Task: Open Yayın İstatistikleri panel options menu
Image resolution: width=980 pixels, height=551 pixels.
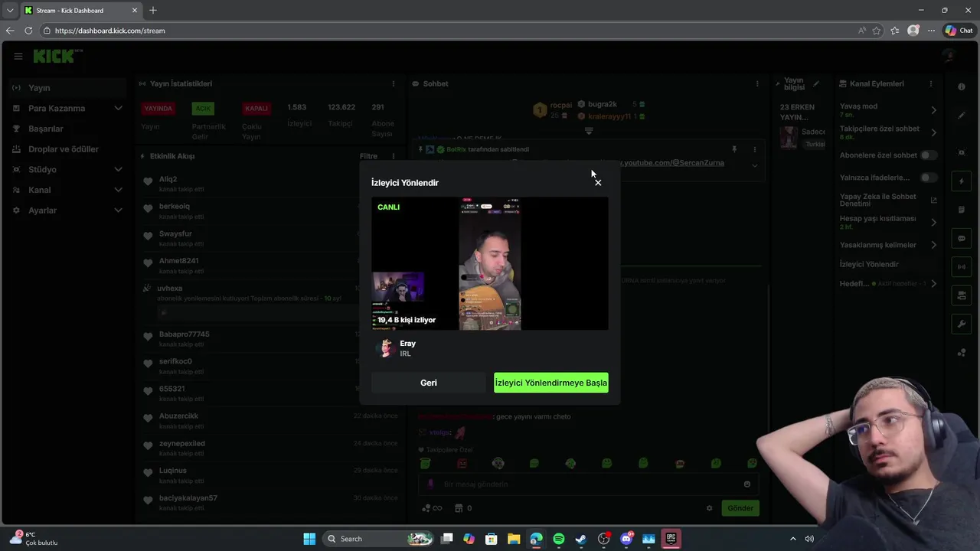Action: (394, 83)
